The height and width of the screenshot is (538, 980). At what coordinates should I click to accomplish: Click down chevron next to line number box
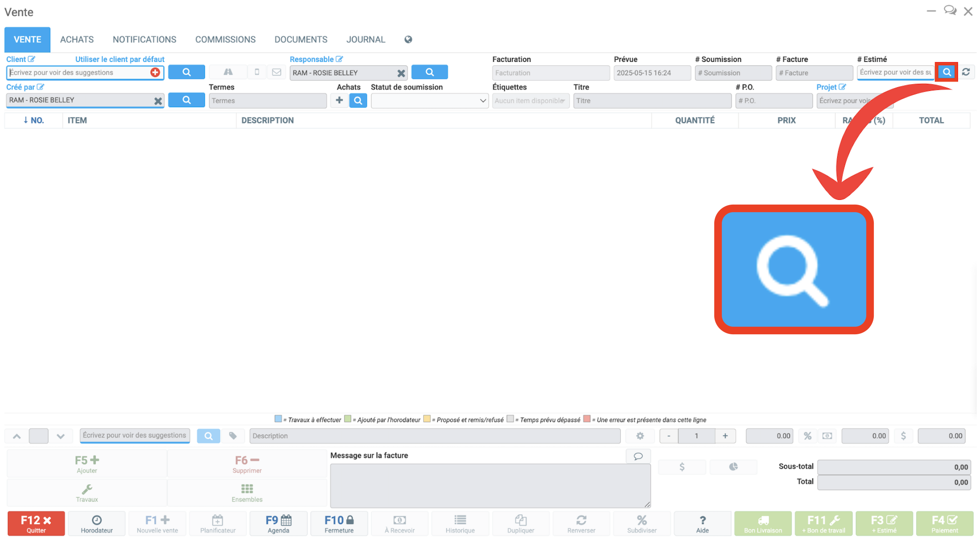tap(61, 436)
